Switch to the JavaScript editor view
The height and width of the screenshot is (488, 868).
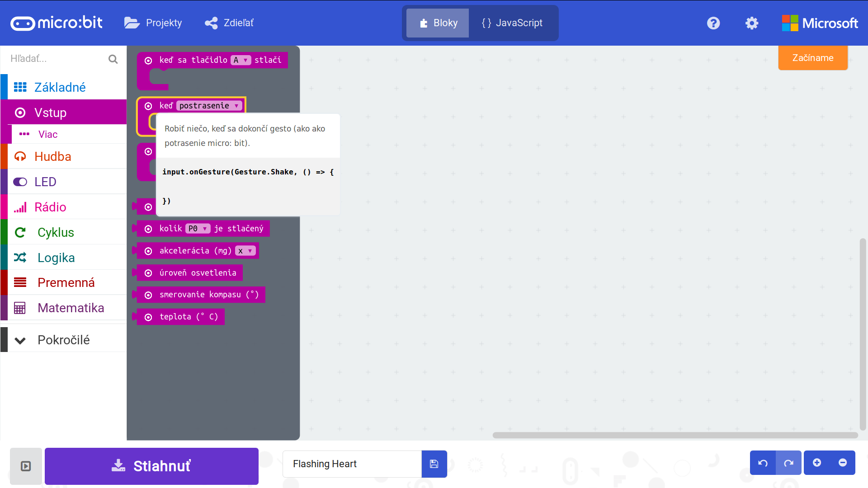point(513,23)
